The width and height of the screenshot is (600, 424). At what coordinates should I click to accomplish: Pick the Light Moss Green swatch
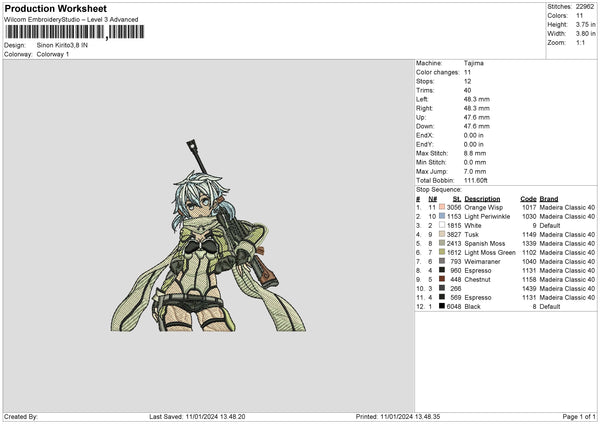[441, 251]
